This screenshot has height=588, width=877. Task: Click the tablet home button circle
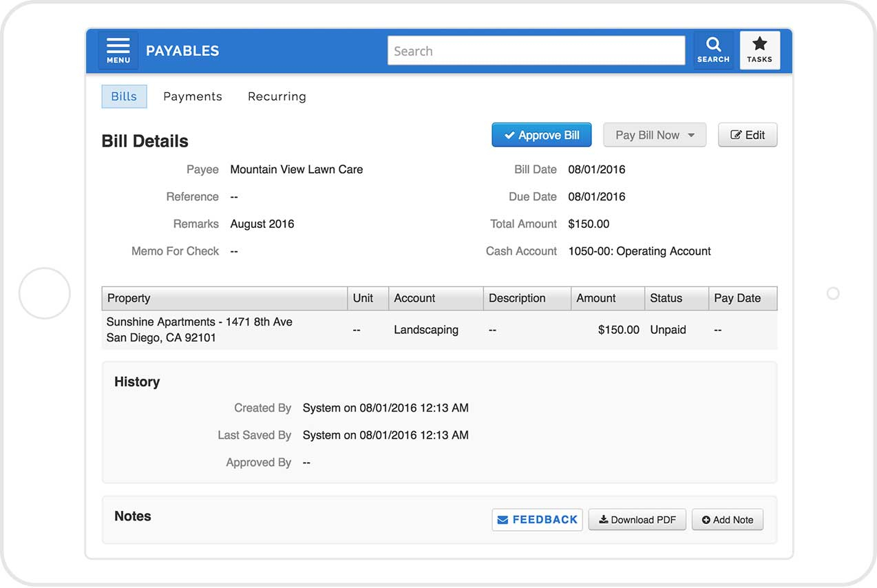coord(45,293)
